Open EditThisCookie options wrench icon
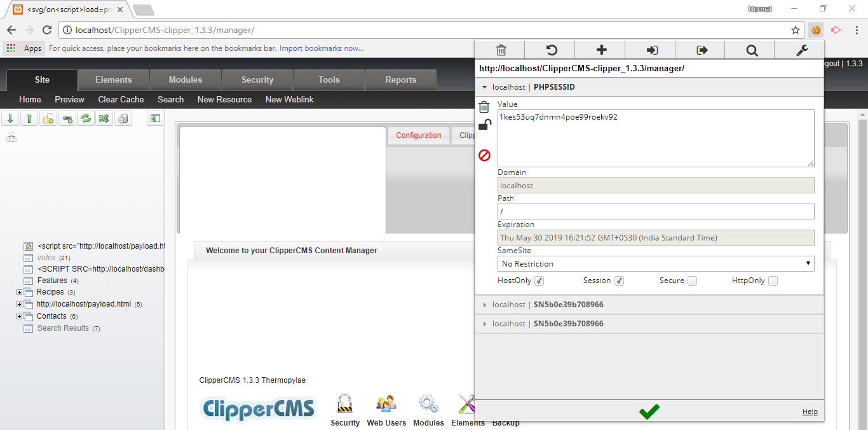 801,50
